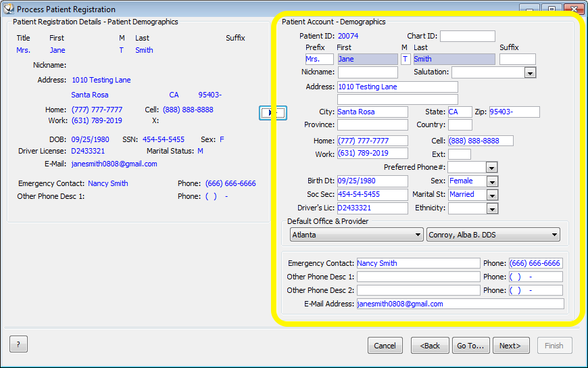This screenshot has width=588, height=368.
Task: Click the Other Phone Desc 2 input field
Action: (418, 290)
